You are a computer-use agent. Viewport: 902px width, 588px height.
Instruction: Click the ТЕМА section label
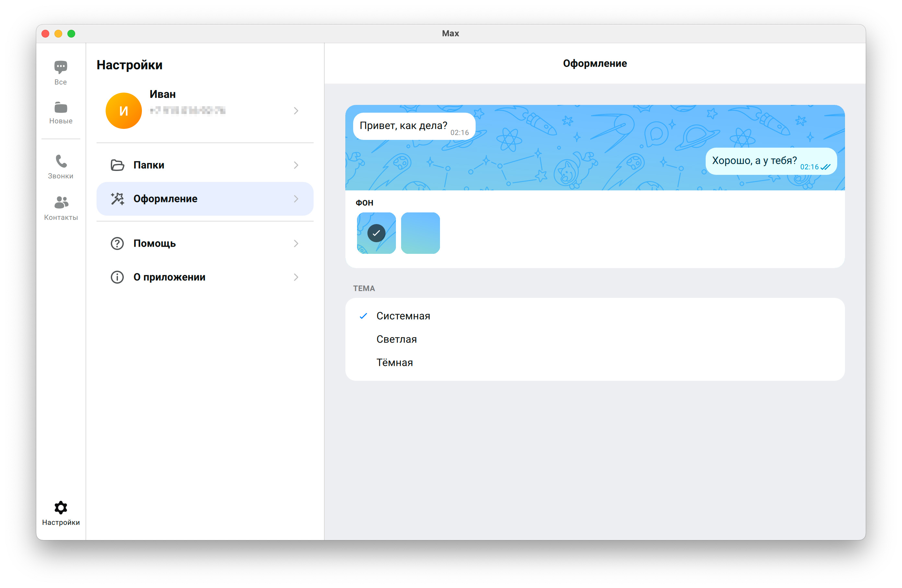364,289
